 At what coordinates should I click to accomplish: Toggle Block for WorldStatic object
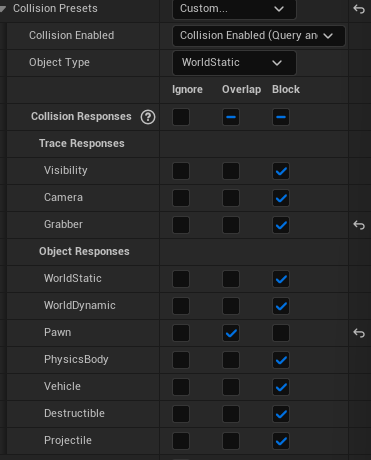281,279
